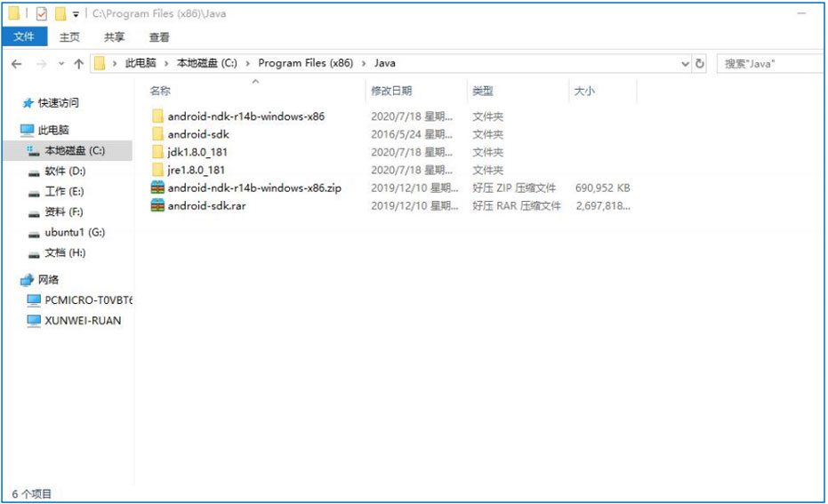Select 软件 (D:) drive in the sidebar
Viewport: 828px width, 504px height.
pos(65,171)
